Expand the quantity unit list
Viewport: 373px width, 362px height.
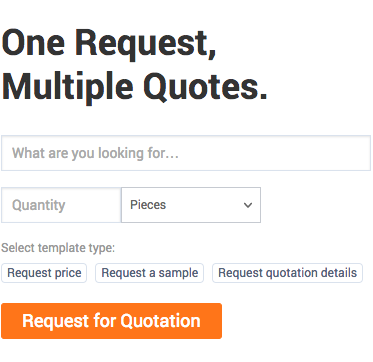pos(191,205)
